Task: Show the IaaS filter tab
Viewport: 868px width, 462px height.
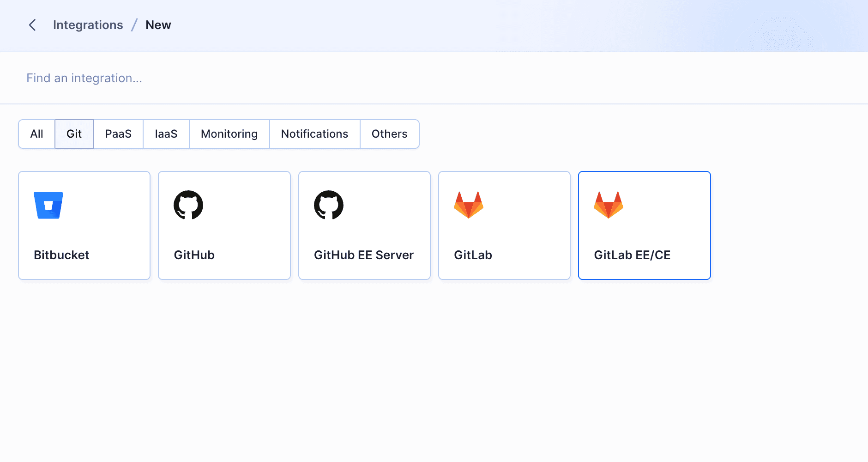Action: (166, 134)
